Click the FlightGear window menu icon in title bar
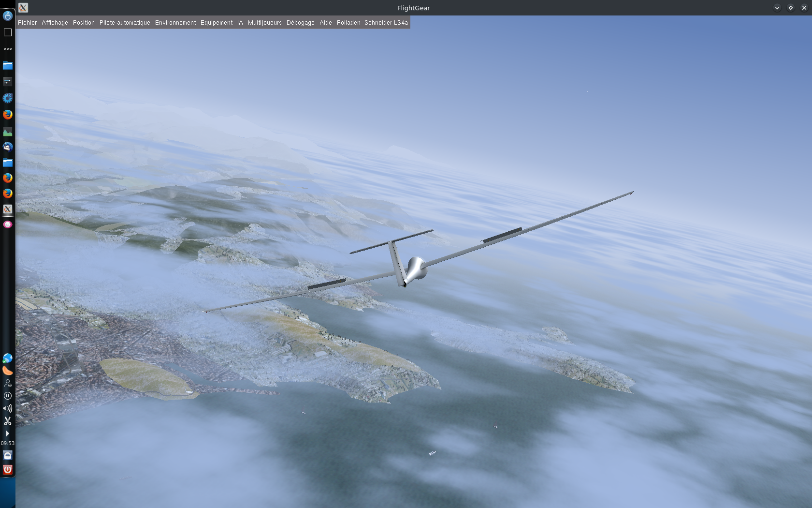 click(x=23, y=8)
